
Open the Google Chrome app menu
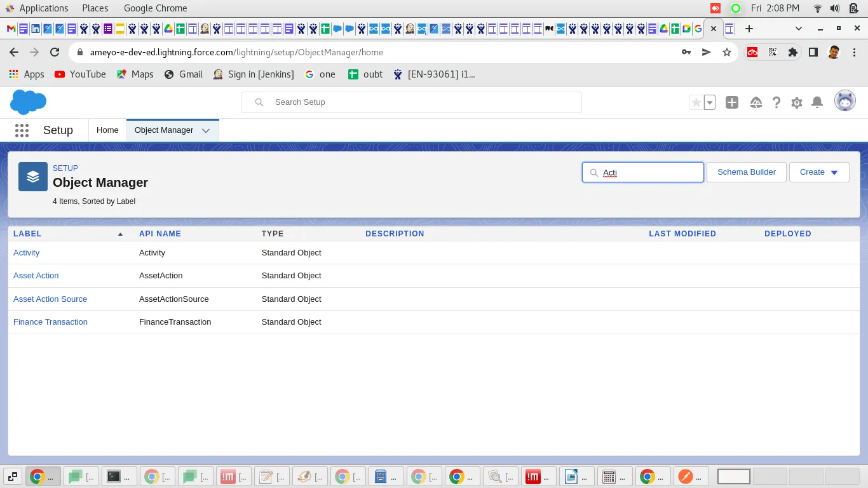point(156,8)
